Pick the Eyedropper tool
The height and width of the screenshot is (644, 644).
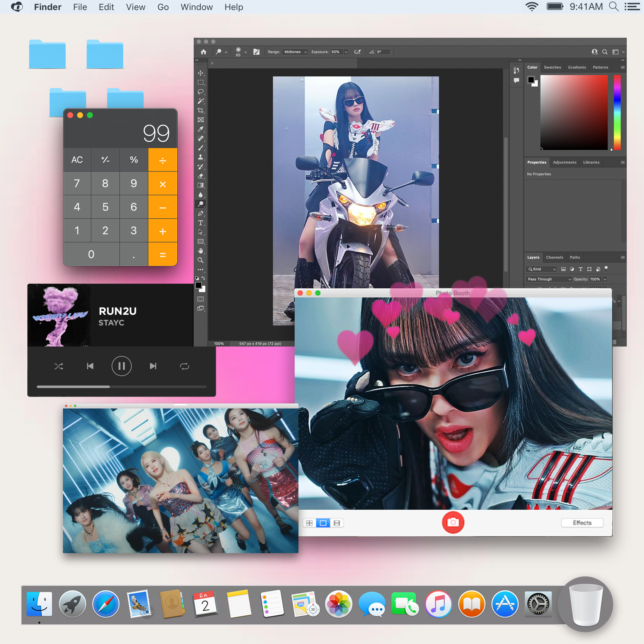[200, 129]
